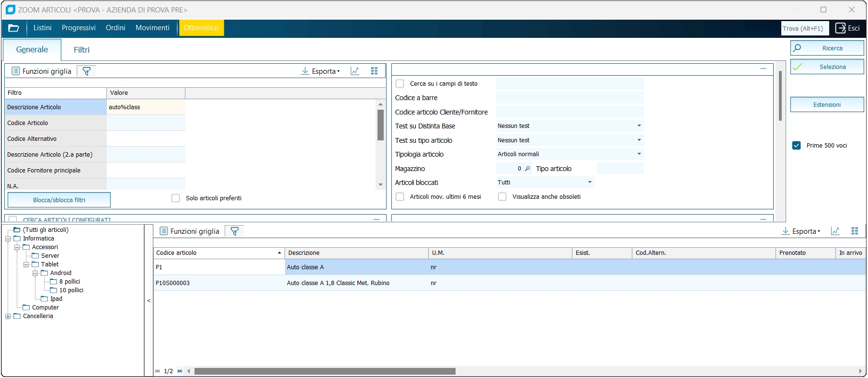Click the results grid horizontal scrollbar
Viewport: 868px width, 378px height.
[325, 371]
